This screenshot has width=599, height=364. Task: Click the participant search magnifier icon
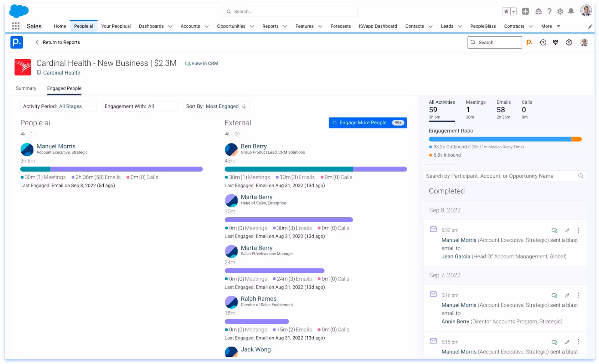(x=581, y=176)
